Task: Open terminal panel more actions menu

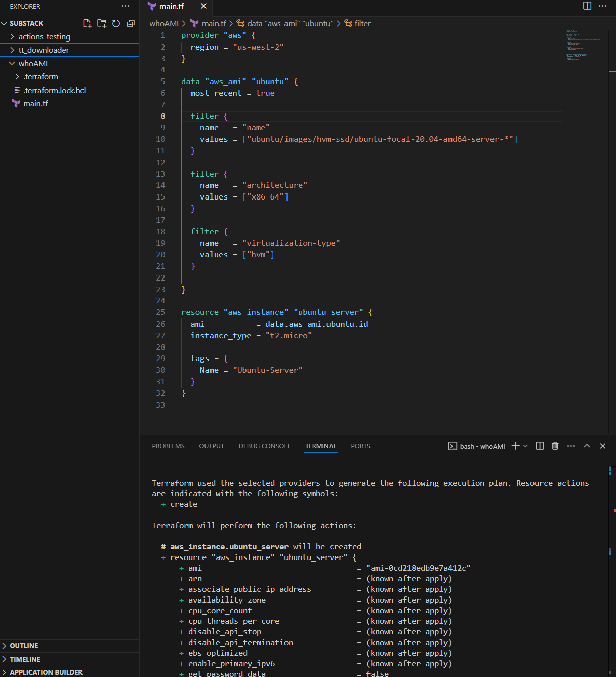Action: [x=571, y=446]
